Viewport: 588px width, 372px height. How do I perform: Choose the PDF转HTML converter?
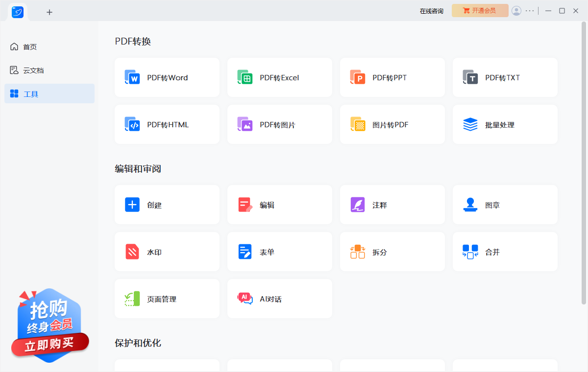[167, 125]
